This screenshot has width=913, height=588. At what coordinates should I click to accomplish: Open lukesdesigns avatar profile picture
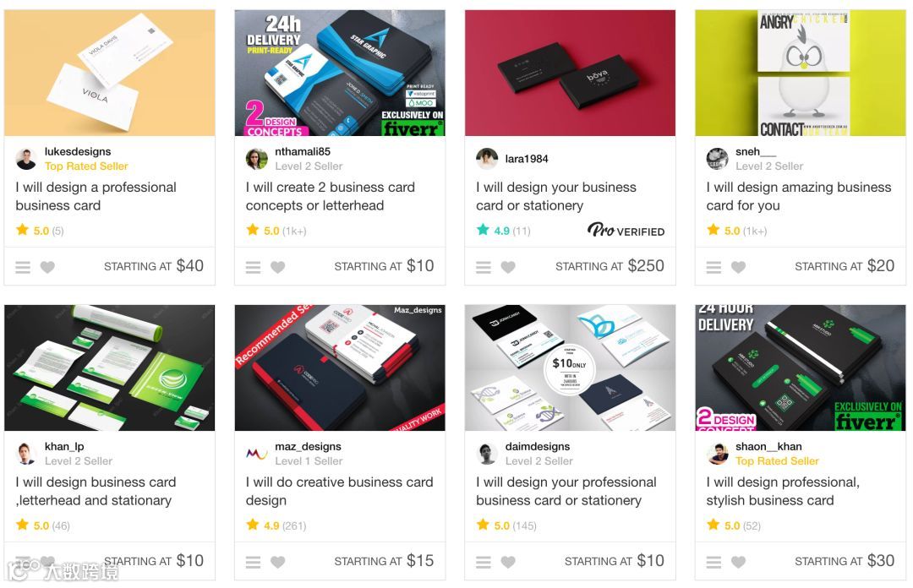[25, 158]
